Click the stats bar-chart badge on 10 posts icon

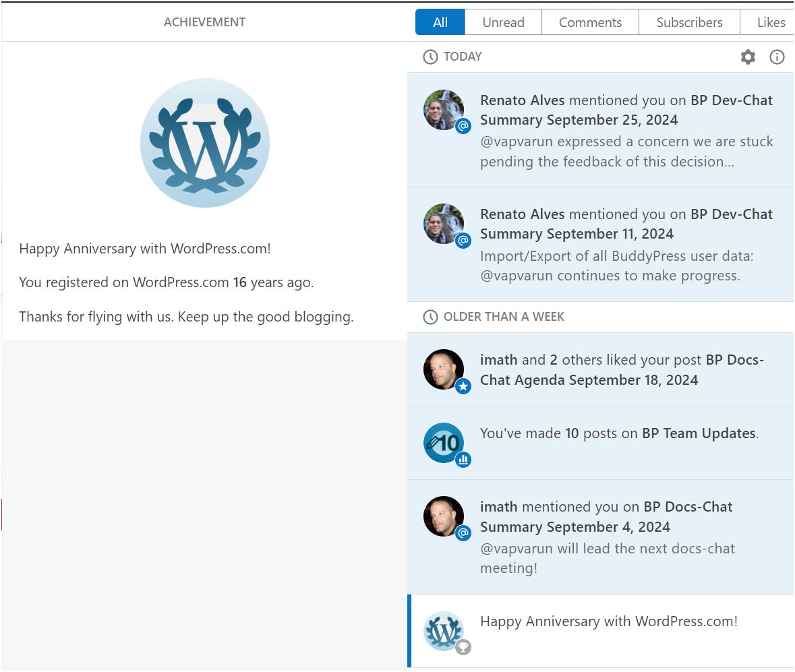click(x=463, y=460)
